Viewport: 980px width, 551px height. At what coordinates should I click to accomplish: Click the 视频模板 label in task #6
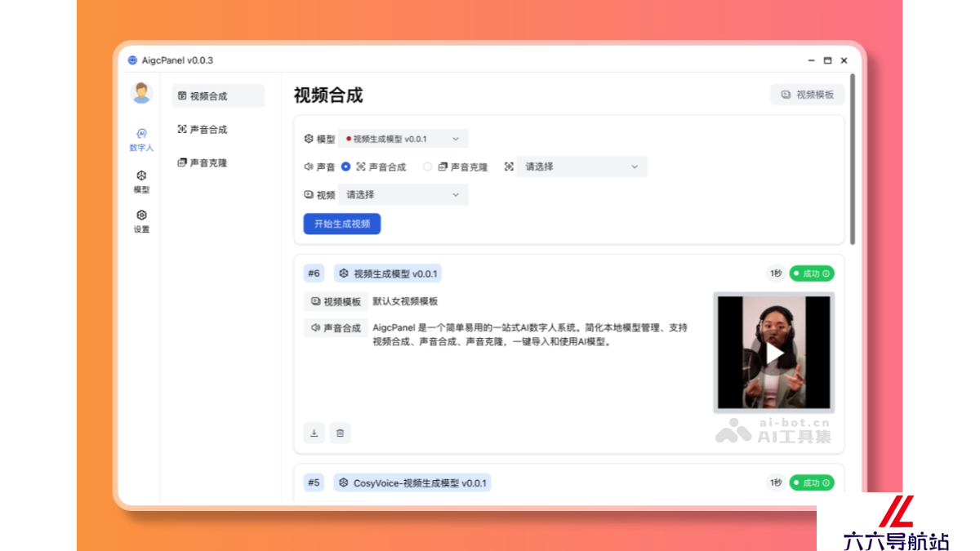tap(336, 301)
